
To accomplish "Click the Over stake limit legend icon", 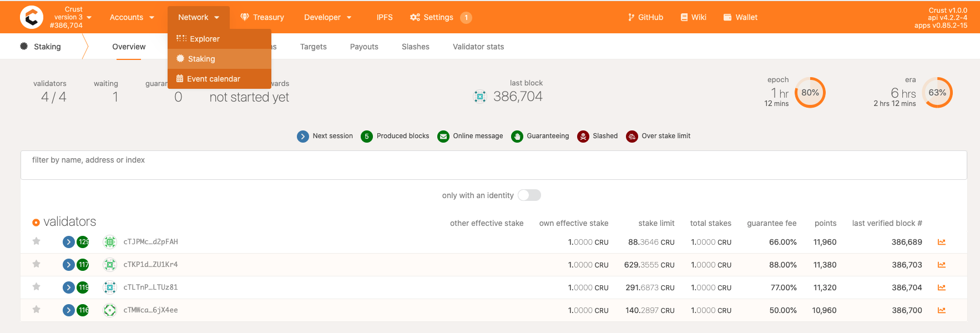I will pos(632,137).
